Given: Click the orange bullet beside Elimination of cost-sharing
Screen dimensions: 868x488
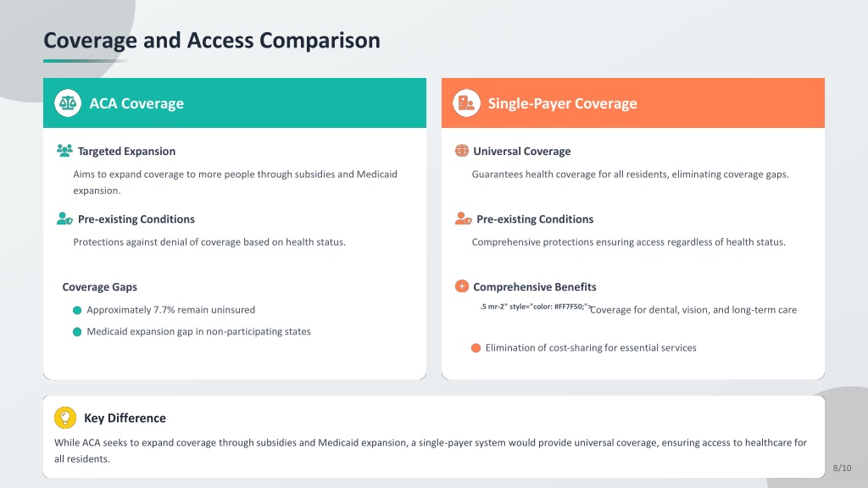Looking at the screenshot, I should 476,348.
